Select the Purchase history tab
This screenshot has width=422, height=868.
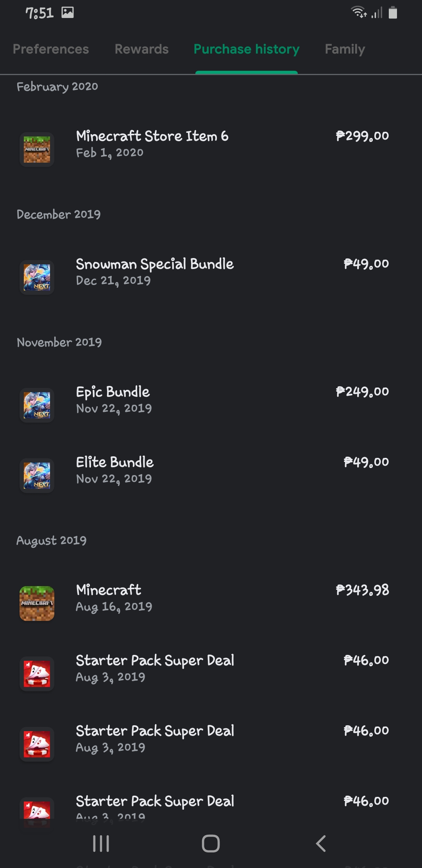coord(247,49)
